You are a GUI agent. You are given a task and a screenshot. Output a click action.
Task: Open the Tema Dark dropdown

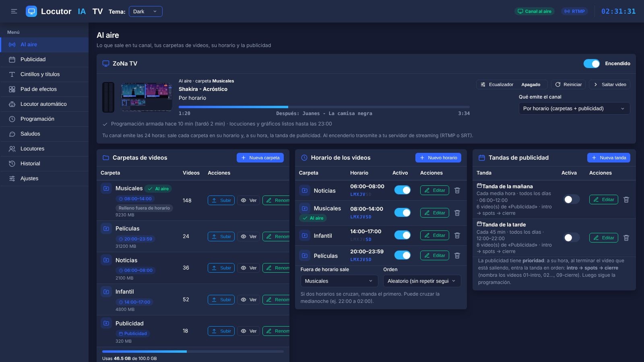[146, 12]
